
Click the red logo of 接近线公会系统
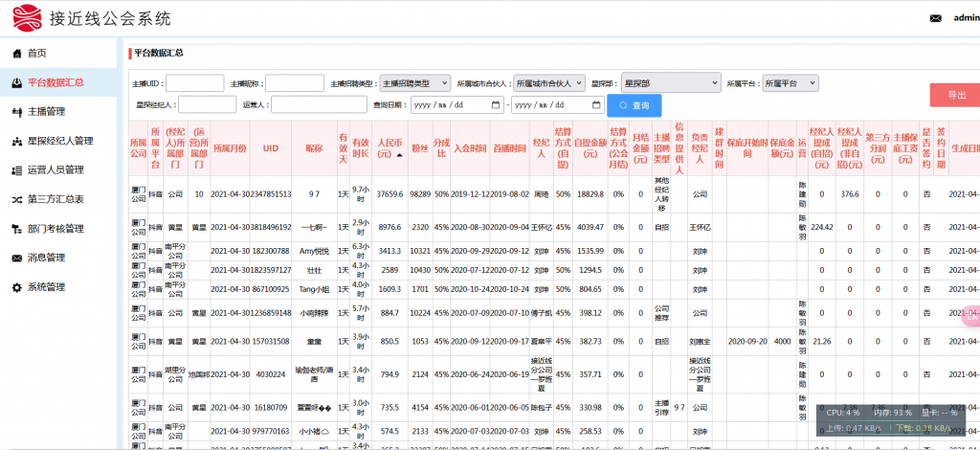[x=28, y=18]
